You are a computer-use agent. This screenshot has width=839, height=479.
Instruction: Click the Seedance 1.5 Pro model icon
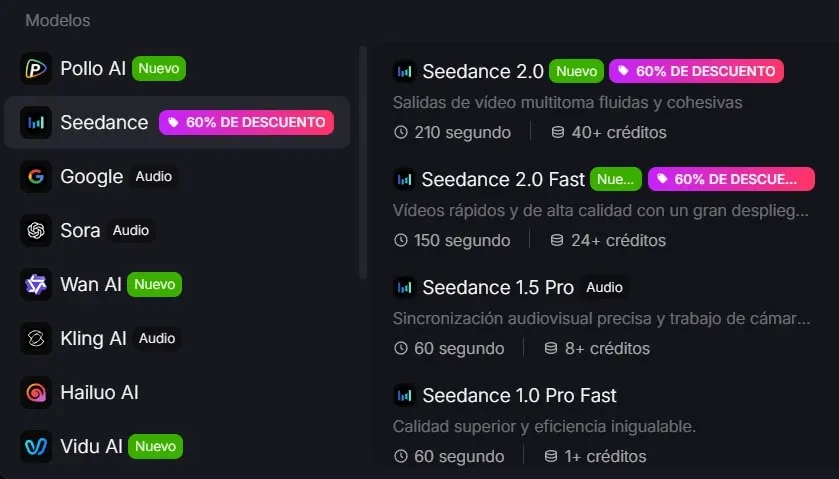[404, 287]
